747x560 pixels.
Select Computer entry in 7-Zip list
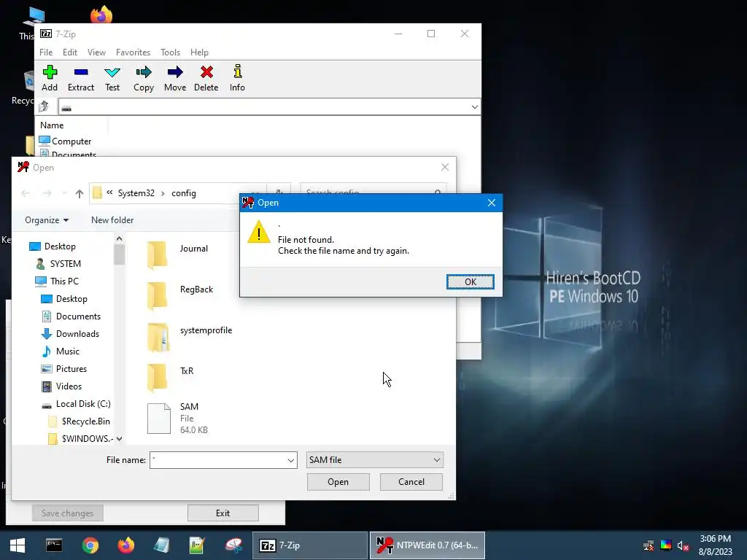click(65, 141)
